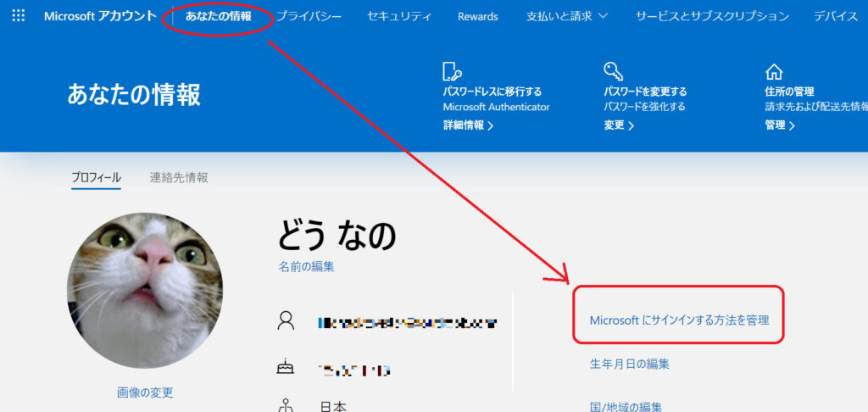868x412 pixels.
Task: Click 変更 link under password change
Action: click(x=619, y=125)
